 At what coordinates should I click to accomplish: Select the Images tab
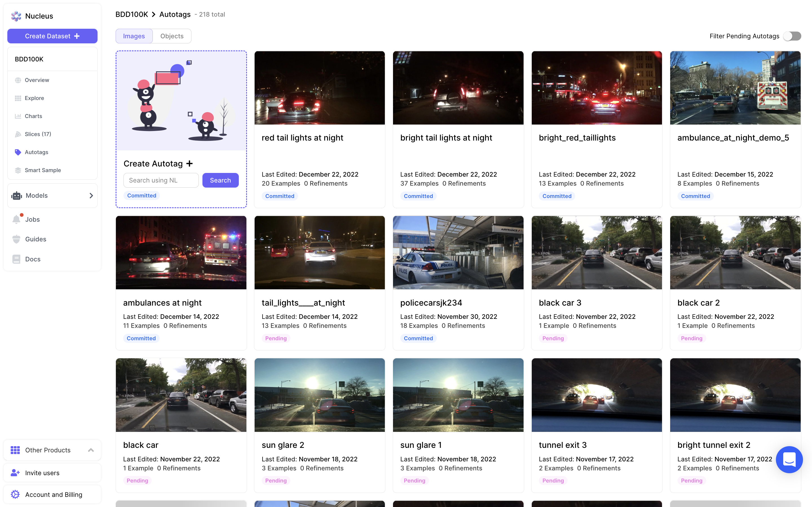[x=134, y=36]
